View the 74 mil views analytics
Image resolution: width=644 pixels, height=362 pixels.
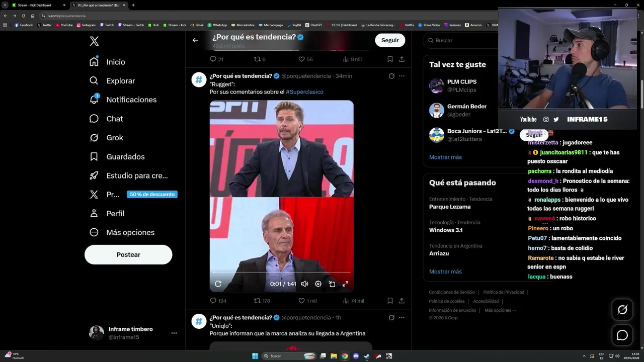(353, 301)
